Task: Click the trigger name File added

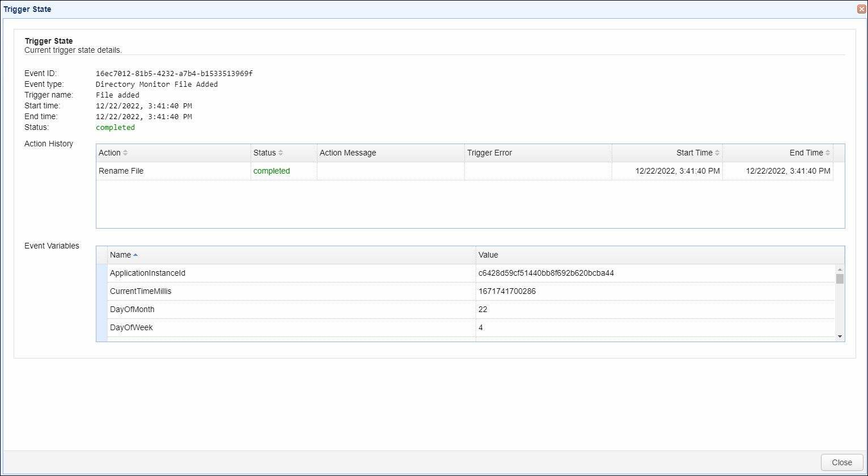Action: coord(117,95)
